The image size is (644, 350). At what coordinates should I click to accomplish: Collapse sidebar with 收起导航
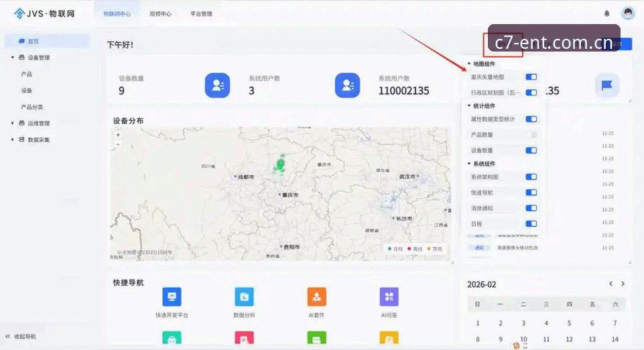(x=21, y=337)
